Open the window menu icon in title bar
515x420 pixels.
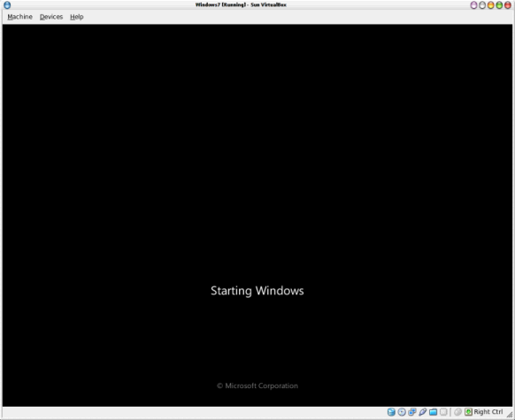coord(7,5)
